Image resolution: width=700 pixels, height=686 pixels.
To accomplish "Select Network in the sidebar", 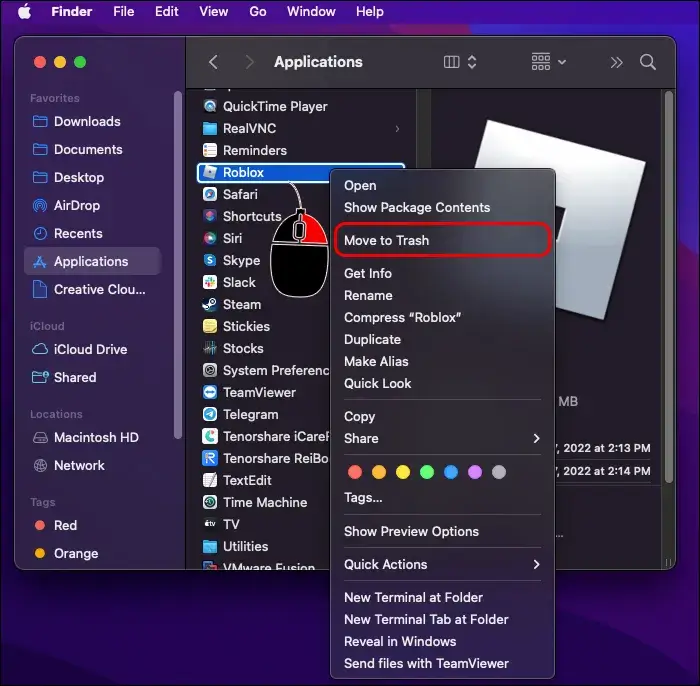I will pos(92,466).
